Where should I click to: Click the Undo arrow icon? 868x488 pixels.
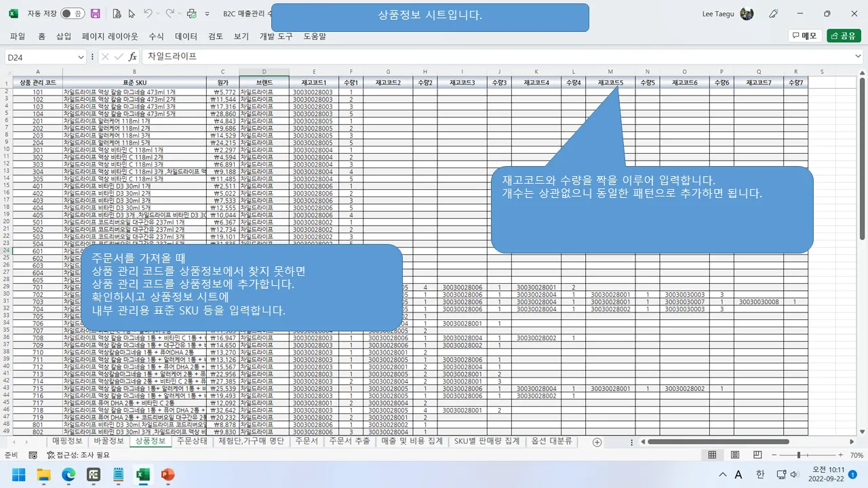click(148, 14)
